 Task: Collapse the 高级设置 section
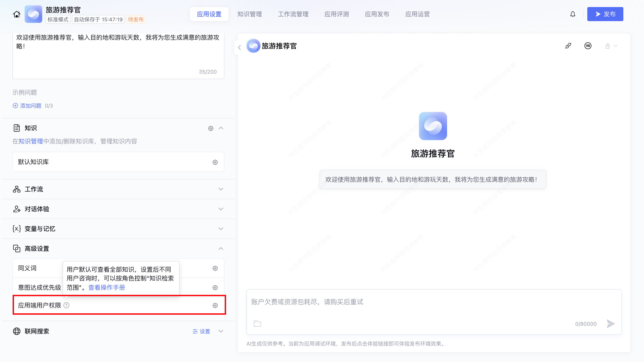click(x=220, y=249)
